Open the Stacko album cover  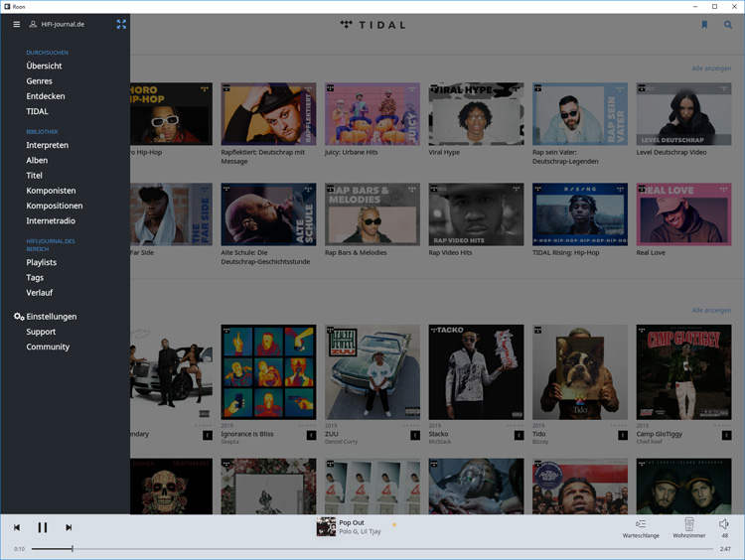[x=476, y=372]
